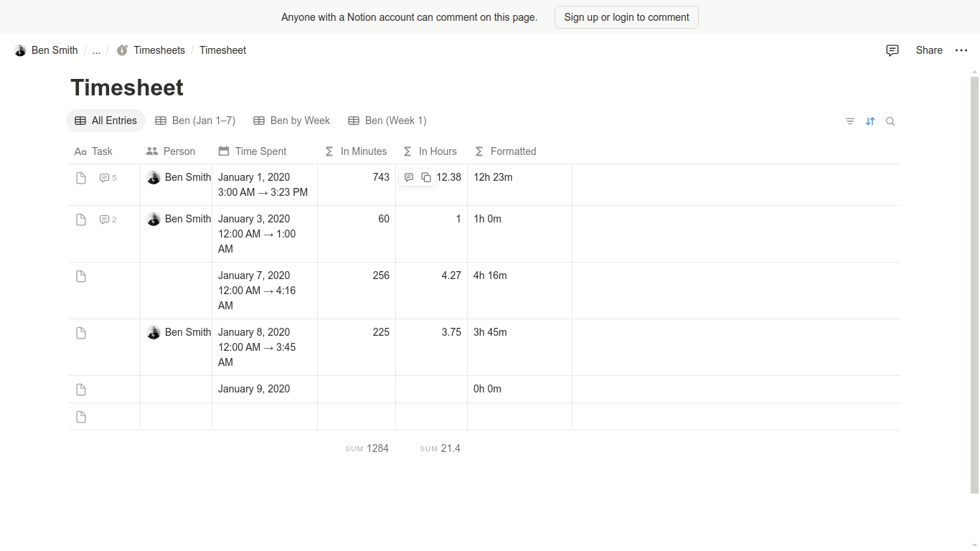Click the sort arrows icon
This screenshot has width=980, height=551.
[870, 121]
